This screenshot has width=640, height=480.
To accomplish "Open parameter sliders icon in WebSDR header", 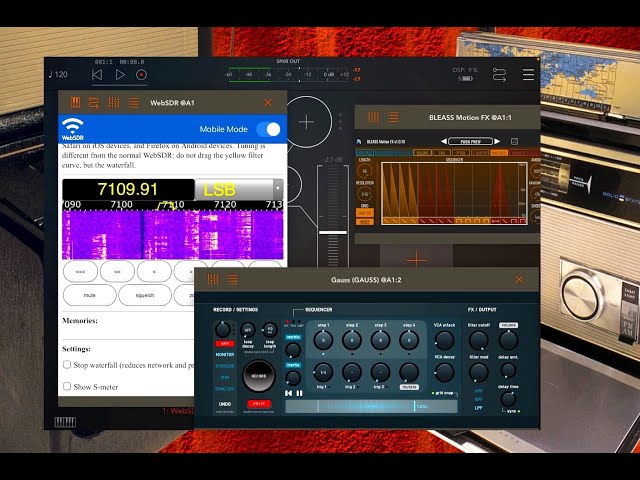I will coord(113,102).
